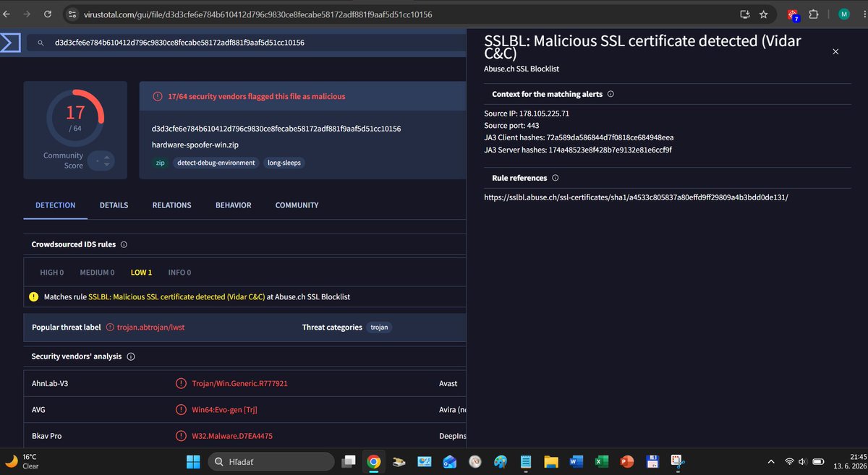
Task: Click the magnifier icon in VirusTotal search
Action: tap(41, 43)
